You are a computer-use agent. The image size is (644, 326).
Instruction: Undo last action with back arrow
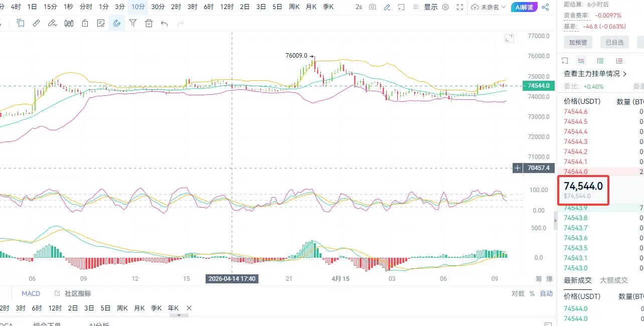point(164,23)
